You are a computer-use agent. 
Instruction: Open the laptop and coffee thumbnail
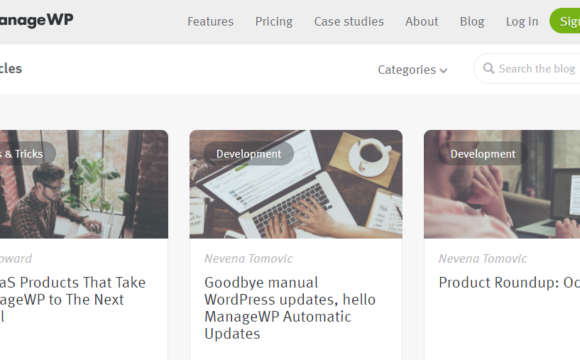click(296, 184)
